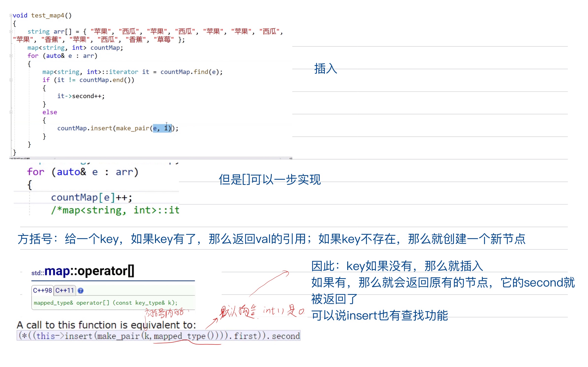Collapse the if block using its fold marker
The height and width of the screenshot is (367, 588).
(x=11, y=80)
